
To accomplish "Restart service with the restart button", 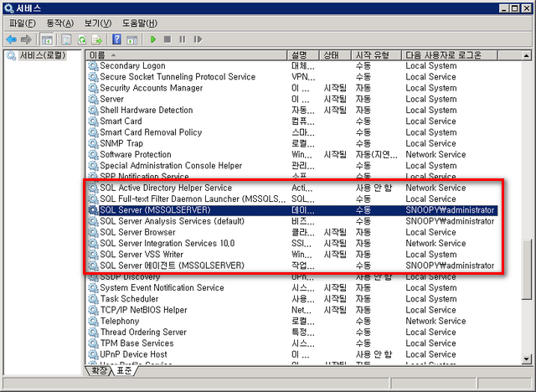I will pos(198,39).
